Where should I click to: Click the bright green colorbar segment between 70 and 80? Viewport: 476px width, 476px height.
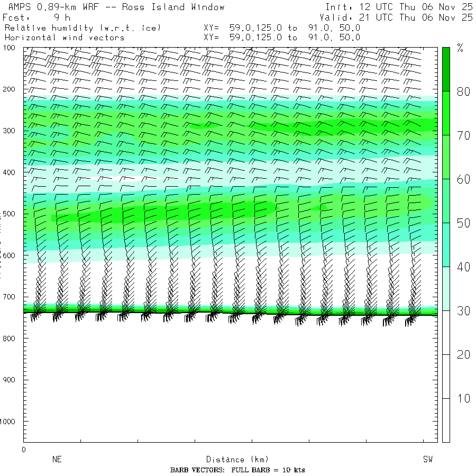446,113
